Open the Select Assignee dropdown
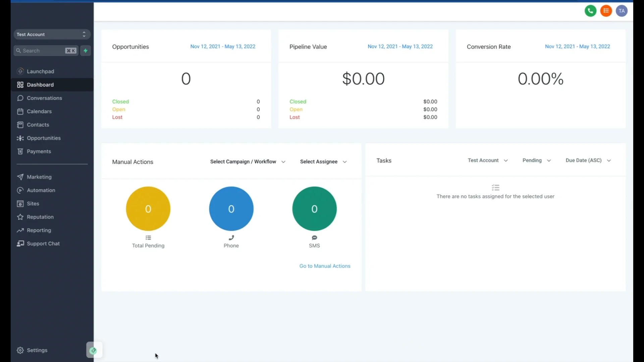The width and height of the screenshot is (644, 362). [323, 162]
